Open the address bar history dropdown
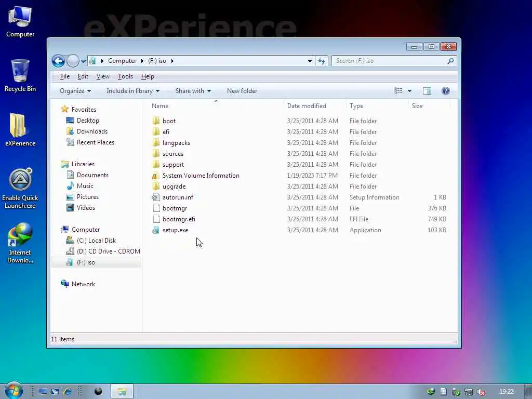Image resolution: width=532 pixels, height=399 pixels. 310,61
